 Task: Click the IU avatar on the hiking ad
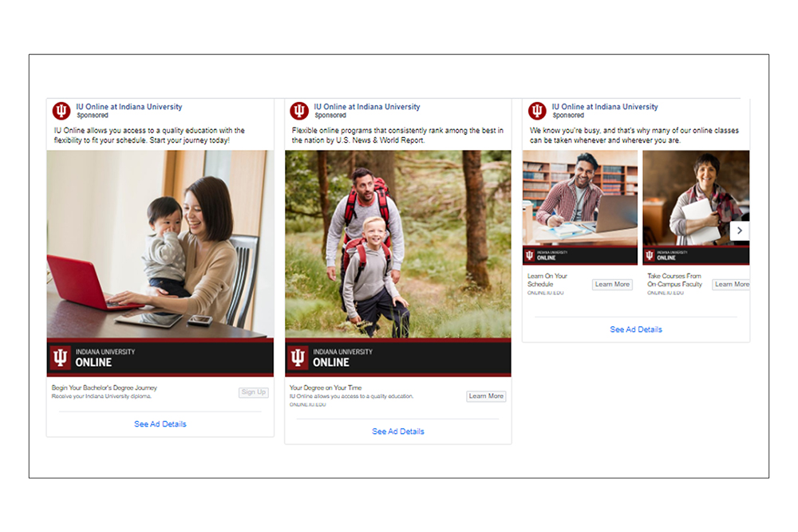(299, 110)
